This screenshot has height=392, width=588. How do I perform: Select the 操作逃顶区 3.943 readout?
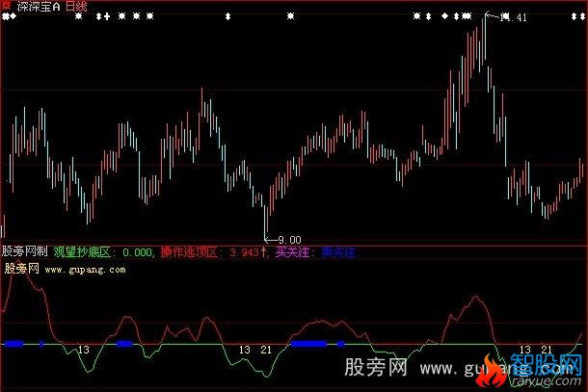(x=210, y=252)
